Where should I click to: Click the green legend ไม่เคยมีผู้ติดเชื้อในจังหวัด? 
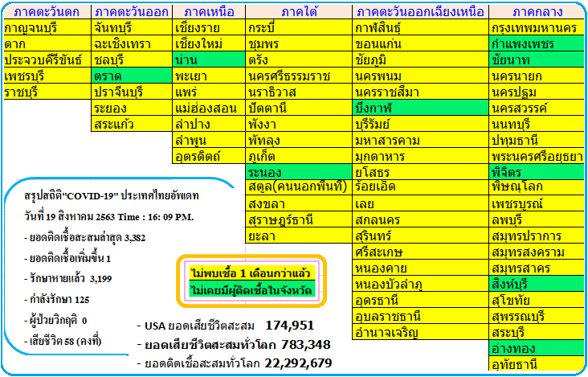coord(251,289)
